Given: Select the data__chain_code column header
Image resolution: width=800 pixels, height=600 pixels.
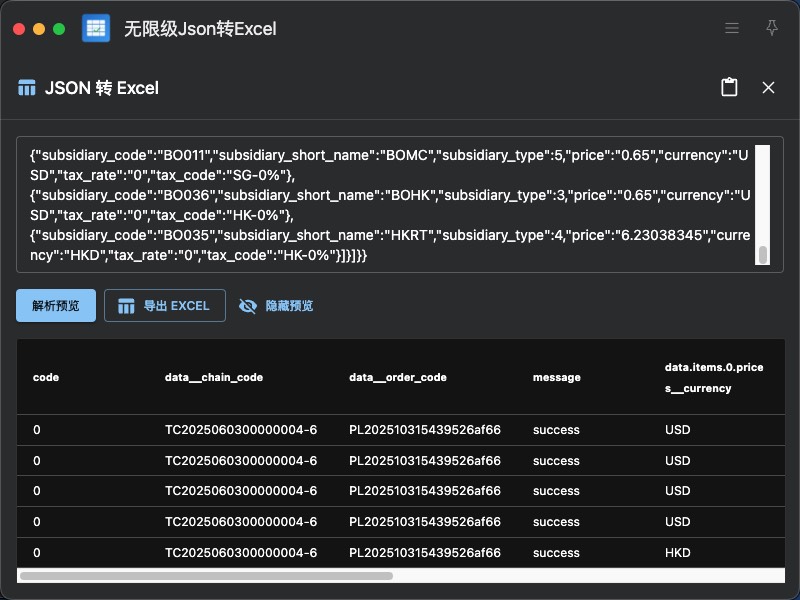Looking at the screenshot, I should (213, 378).
